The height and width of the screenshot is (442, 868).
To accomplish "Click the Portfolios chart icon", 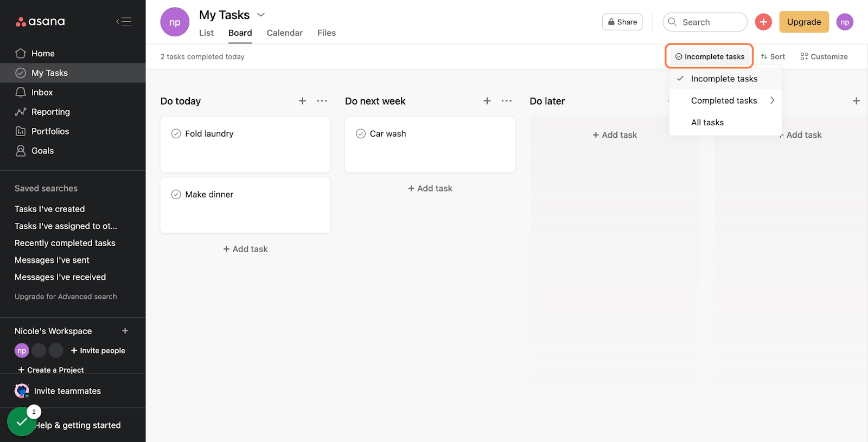I will click(x=21, y=131).
